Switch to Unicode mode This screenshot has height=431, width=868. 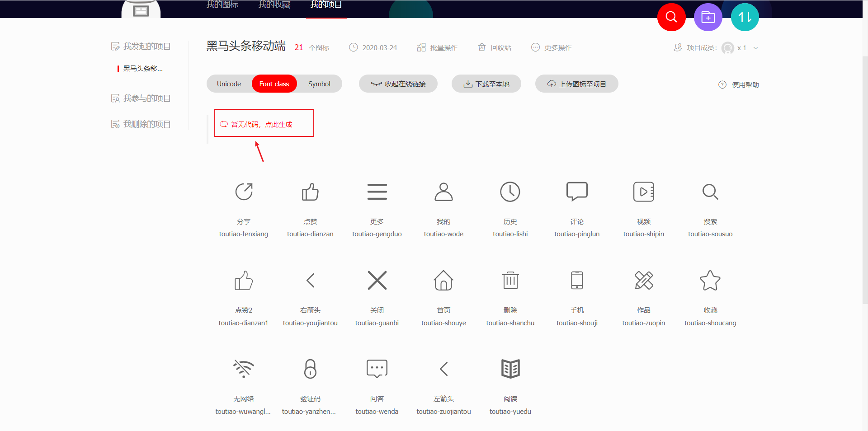pos(229,84)
